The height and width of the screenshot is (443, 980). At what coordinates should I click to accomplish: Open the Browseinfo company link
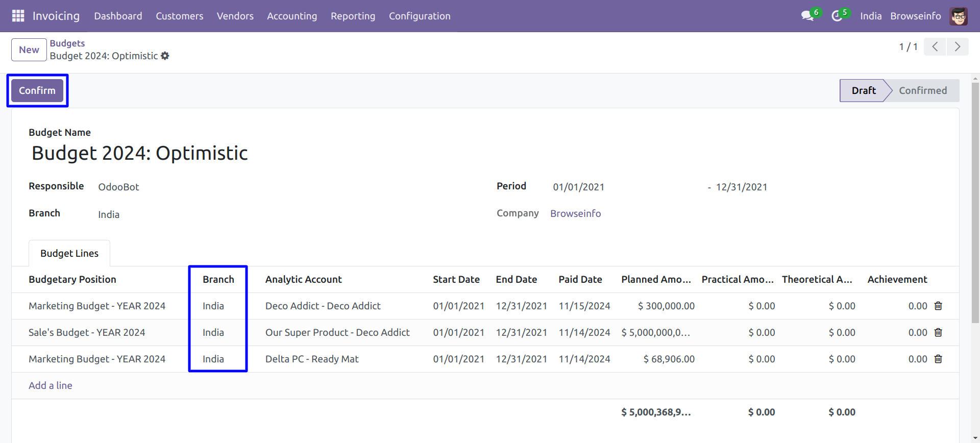(x=575, y=214)
